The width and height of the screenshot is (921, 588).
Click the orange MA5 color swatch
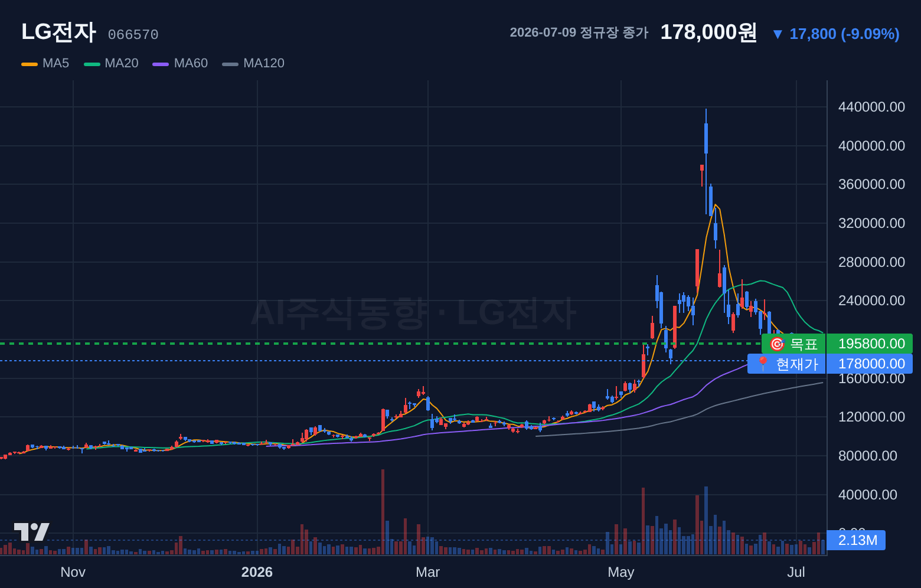tap(30, 64)
